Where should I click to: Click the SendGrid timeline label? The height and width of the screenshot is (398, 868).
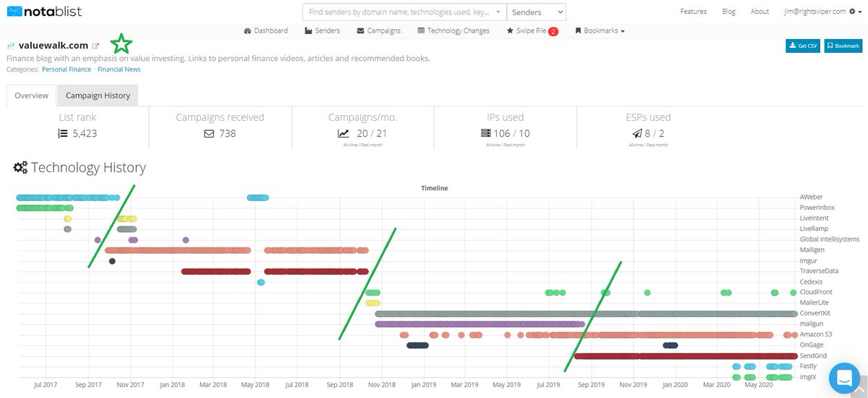[x=813, y=355]
